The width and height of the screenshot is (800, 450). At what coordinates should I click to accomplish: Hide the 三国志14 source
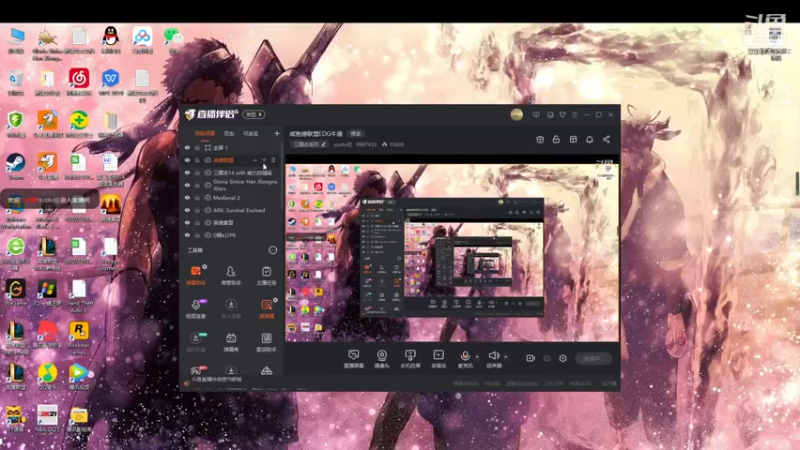(x=187, y=172)
